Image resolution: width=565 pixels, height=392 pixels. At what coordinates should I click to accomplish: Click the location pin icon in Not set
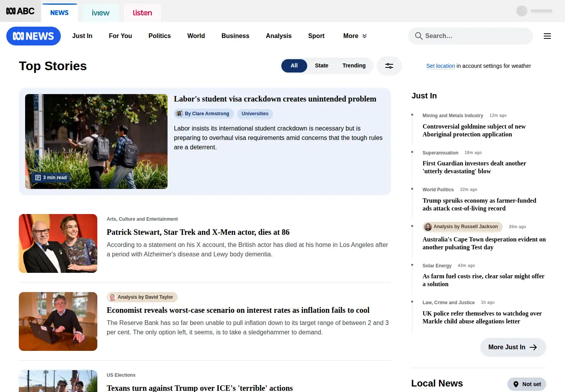click(x=516, y=384)
